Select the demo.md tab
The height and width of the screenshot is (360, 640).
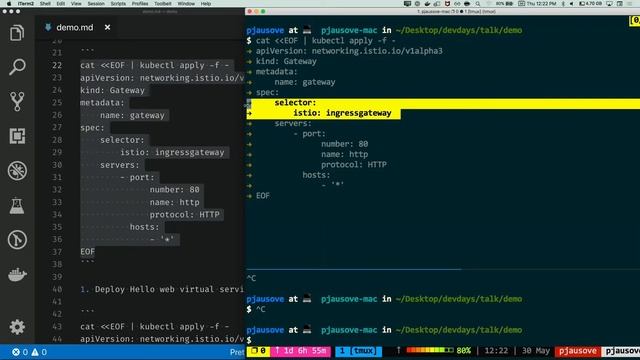coord(75,27)
